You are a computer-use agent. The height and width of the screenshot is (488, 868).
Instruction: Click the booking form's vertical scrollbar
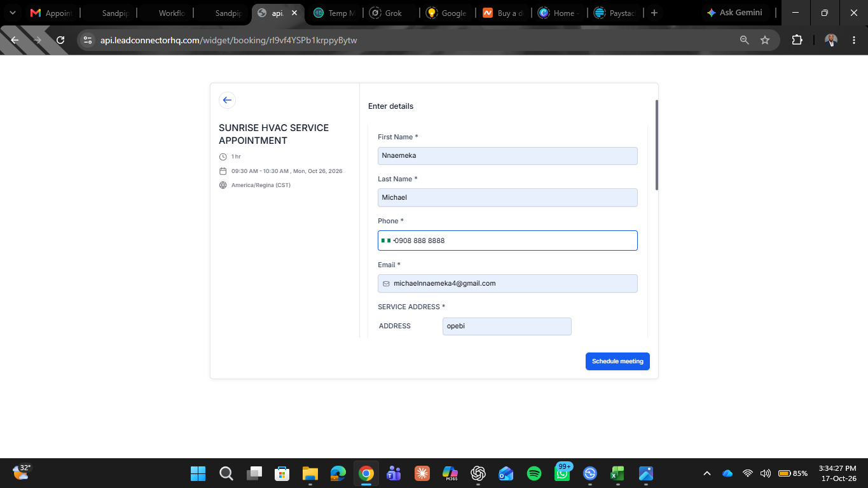657,145
